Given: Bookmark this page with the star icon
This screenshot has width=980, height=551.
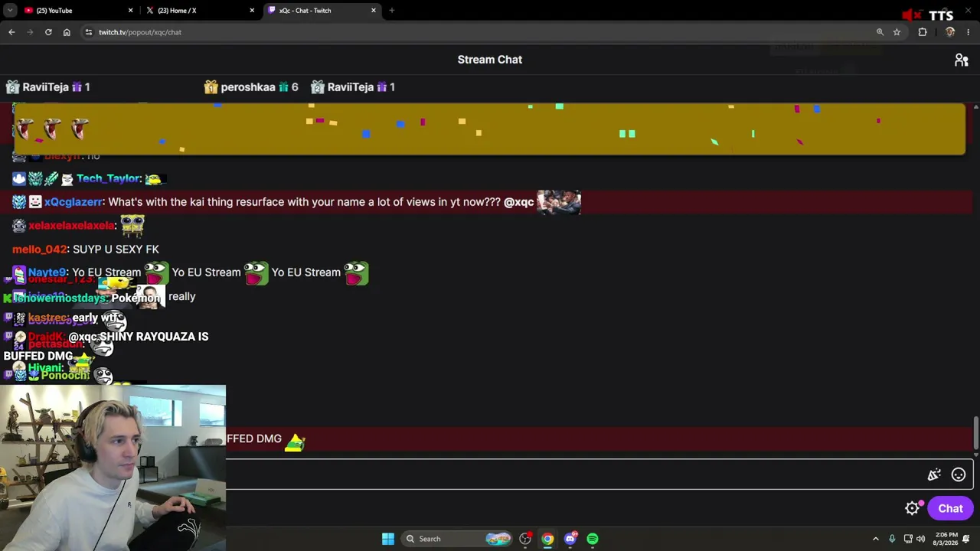Looking at the screenshot, I should (x=897, y=32).
